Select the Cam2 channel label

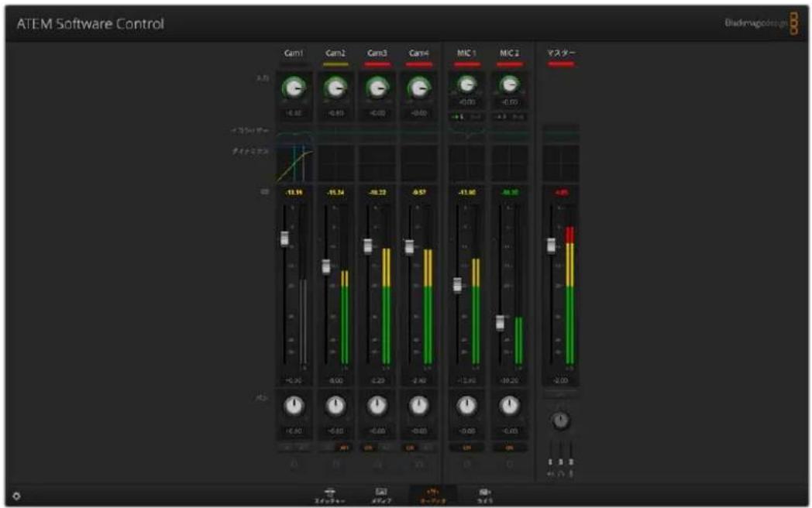tap(335, 53)
